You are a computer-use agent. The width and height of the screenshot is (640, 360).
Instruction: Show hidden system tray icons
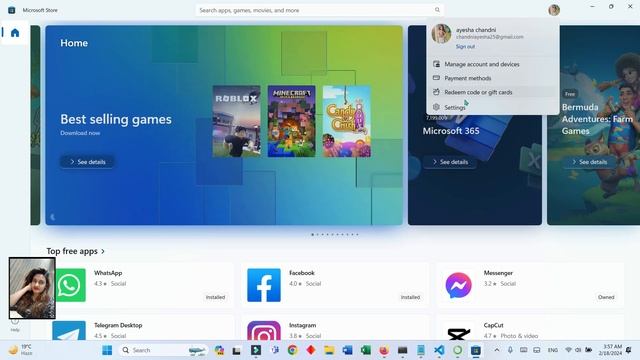(497, 350)
